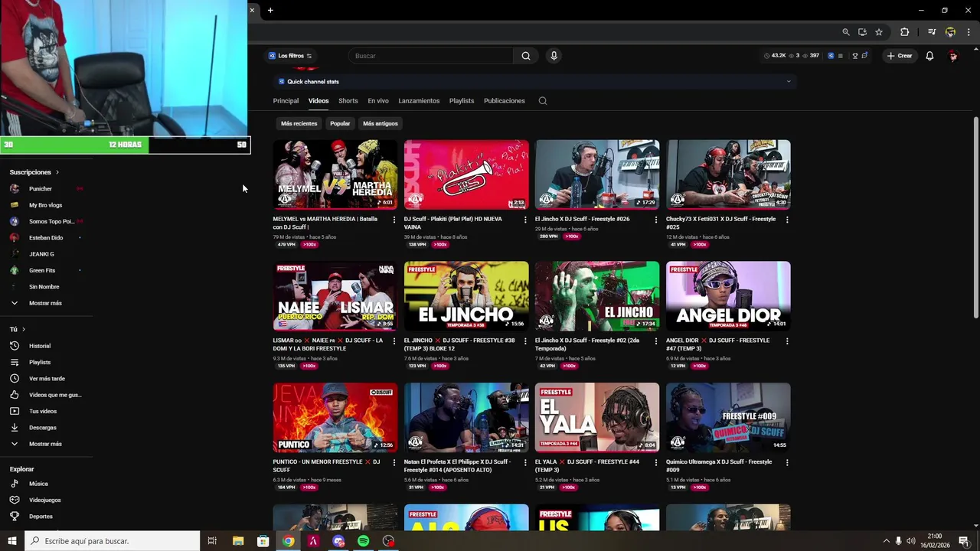Click the trophy icon in the extension stats bar
The width and height of the screenshot is (980, 551).
point(855,56)
